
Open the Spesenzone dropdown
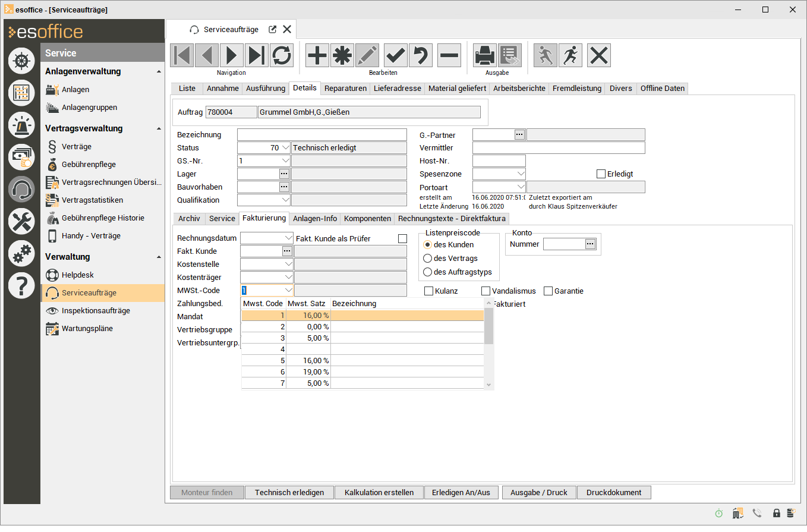[x=521, y=174]
